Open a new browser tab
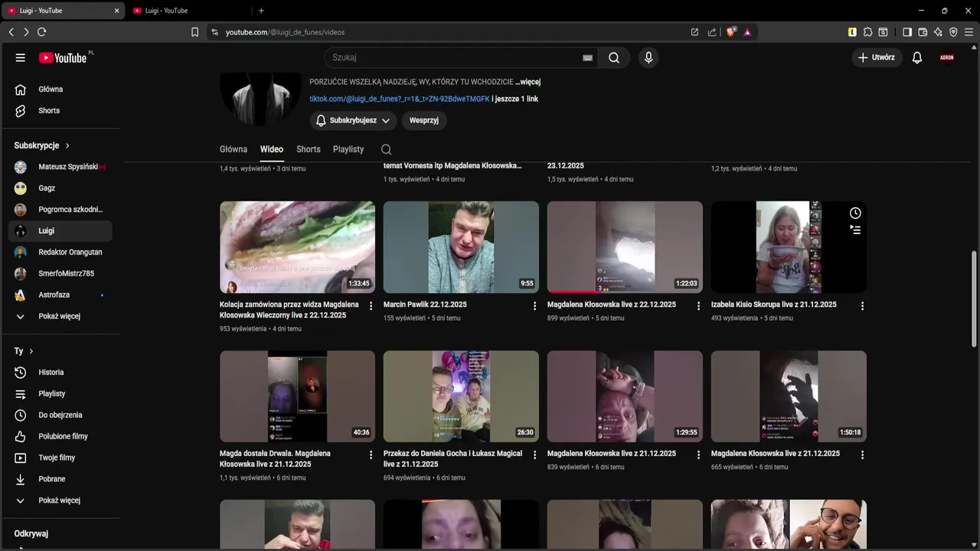This screenshot has height=551, width=980. (261, 11)
